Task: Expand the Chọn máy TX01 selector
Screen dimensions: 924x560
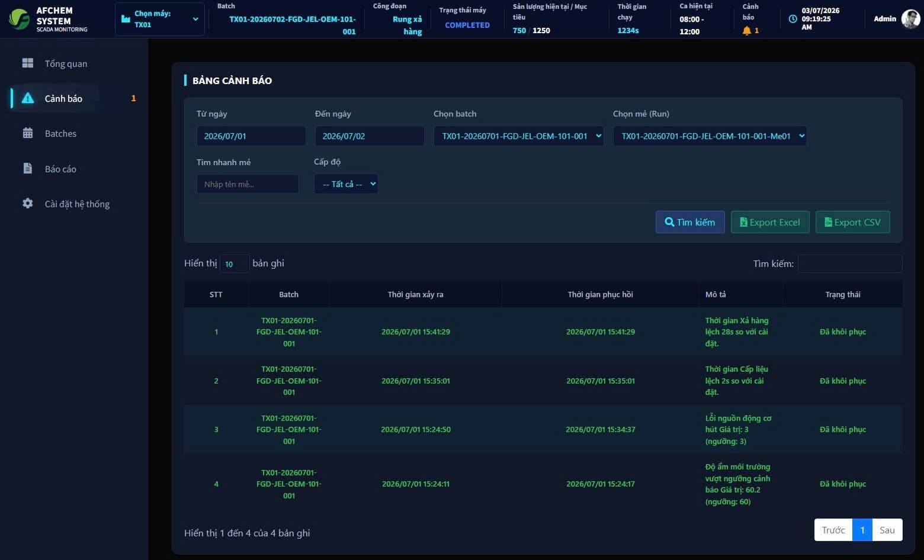Action: [160, 19]
